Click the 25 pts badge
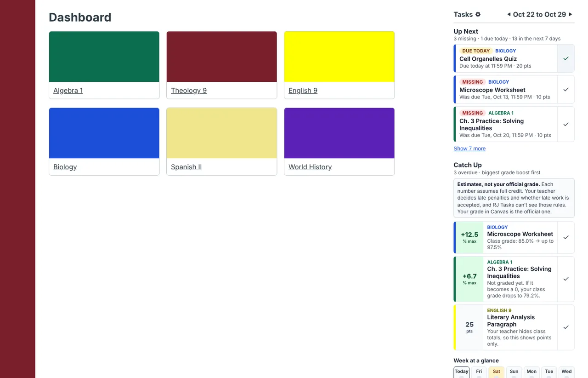This screenshot has width=588, height=378. (x=469, y=327)
